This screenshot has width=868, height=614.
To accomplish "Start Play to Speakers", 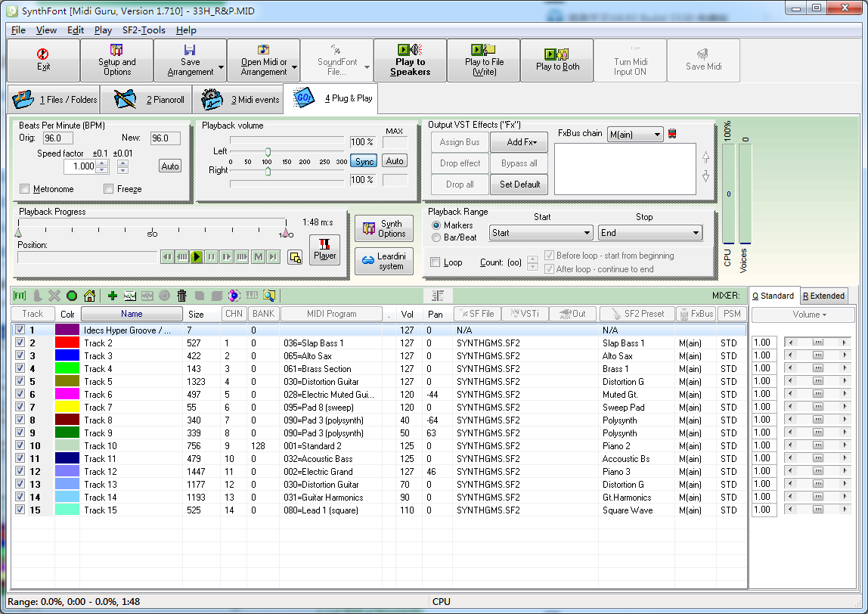I will (411, 60).
